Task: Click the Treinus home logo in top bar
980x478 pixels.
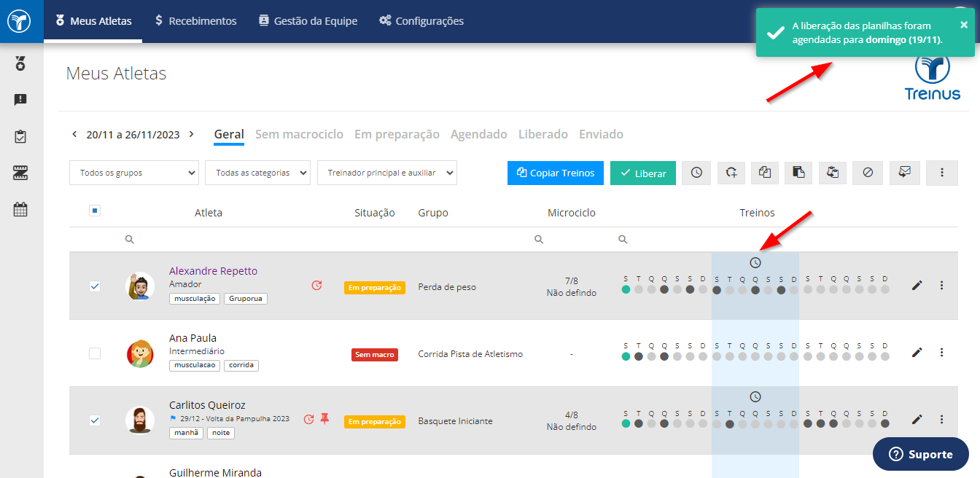Action: 20,21
